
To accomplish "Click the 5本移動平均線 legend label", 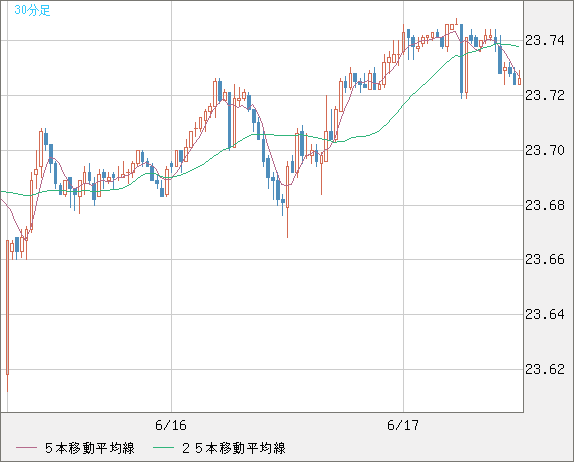I will click(90, 448).
